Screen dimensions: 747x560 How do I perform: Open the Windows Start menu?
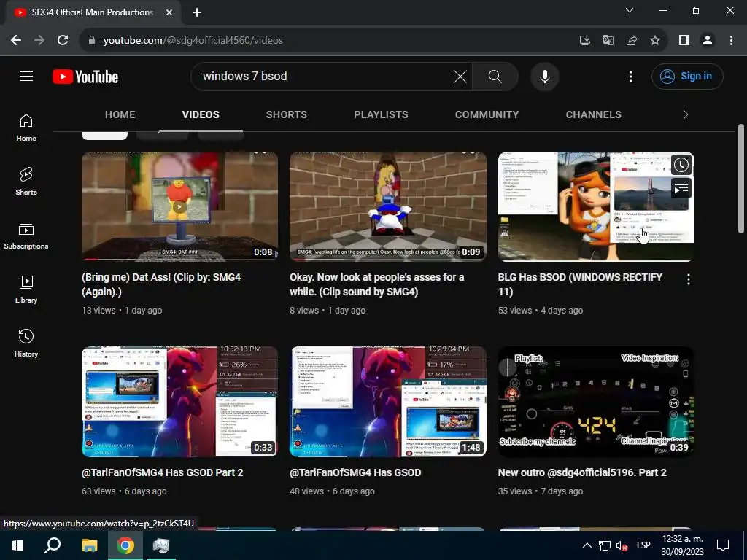[18, 545]
